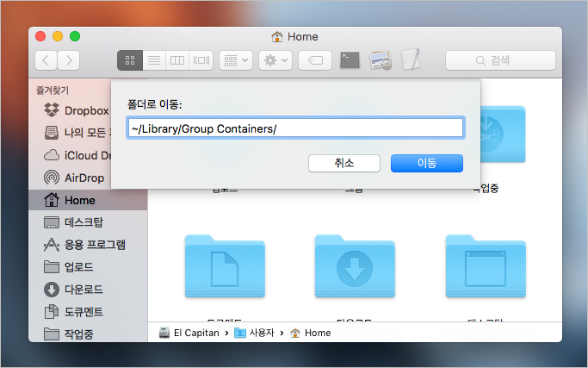
Task: Switch to icon view
Action: coord(130,60)
